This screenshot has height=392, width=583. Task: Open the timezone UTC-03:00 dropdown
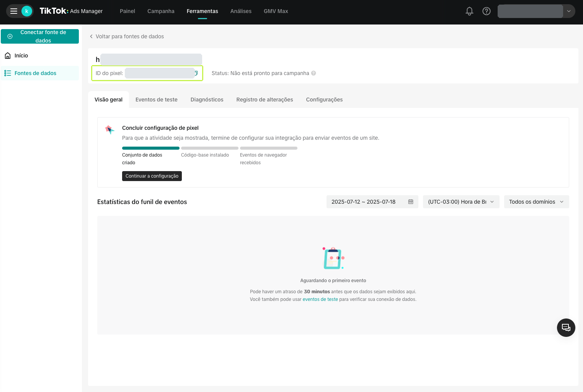point(461,202)
